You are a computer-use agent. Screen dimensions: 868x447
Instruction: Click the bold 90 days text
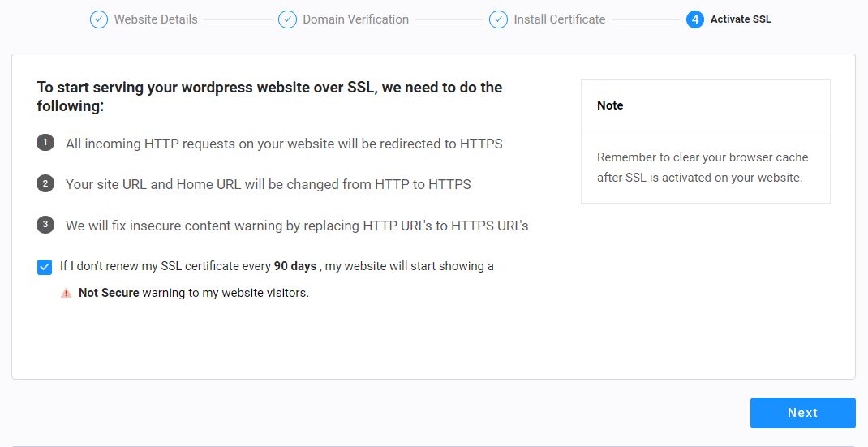[295, 266]
